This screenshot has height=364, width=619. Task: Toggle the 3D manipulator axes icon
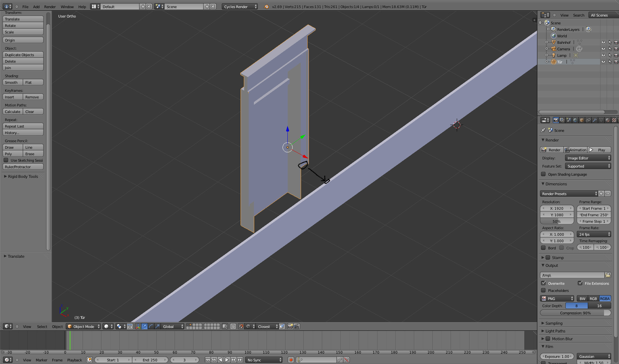coord(138,327)
